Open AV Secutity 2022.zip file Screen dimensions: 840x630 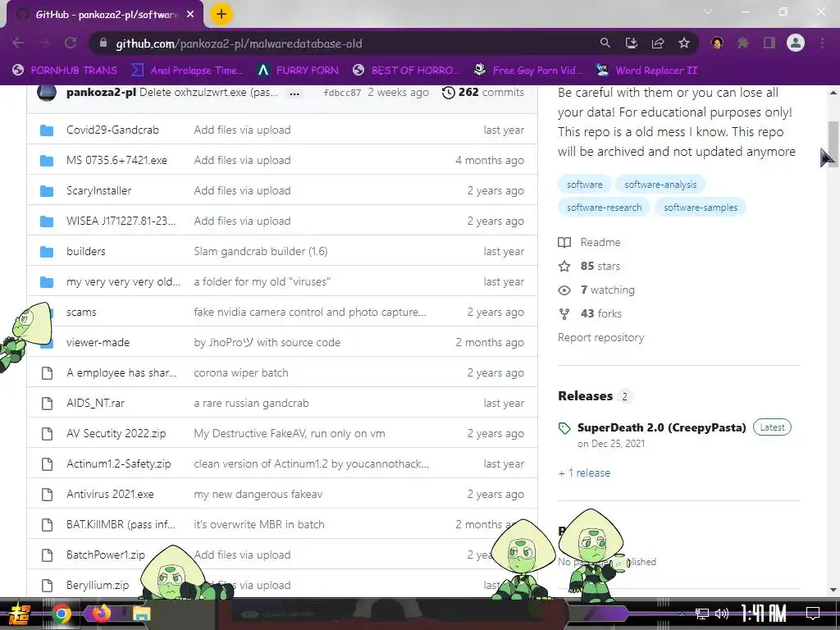pyautogui.click(x=116, y=433)
